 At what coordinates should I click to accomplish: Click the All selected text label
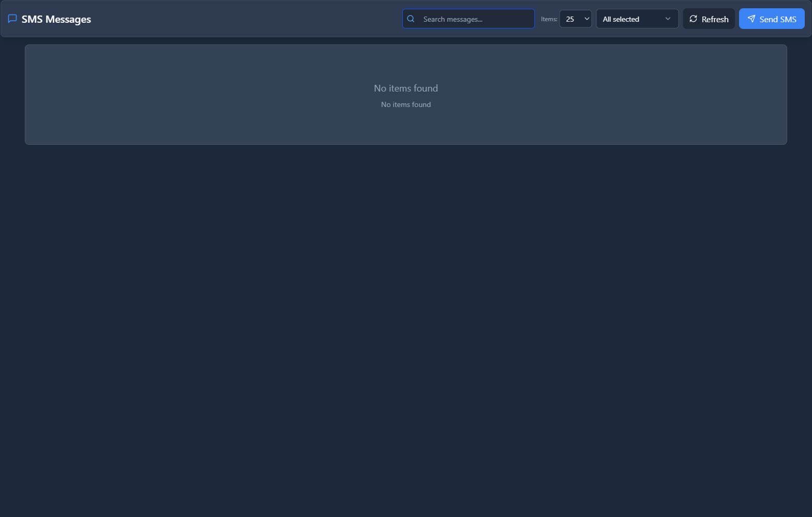[x=621, y=19]
